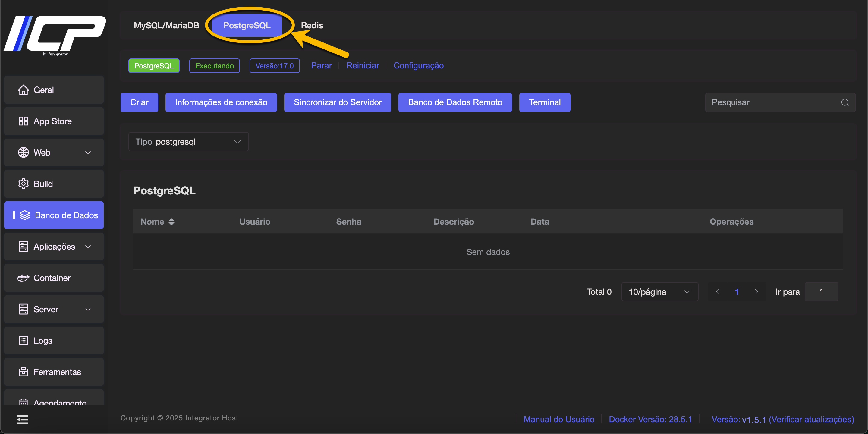
Task: Click the Criar button
Action: (139, 102)
